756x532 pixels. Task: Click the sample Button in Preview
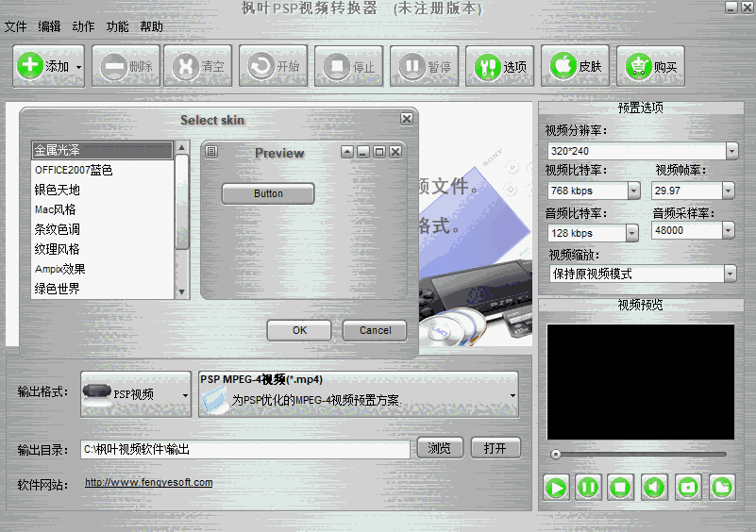268,193
